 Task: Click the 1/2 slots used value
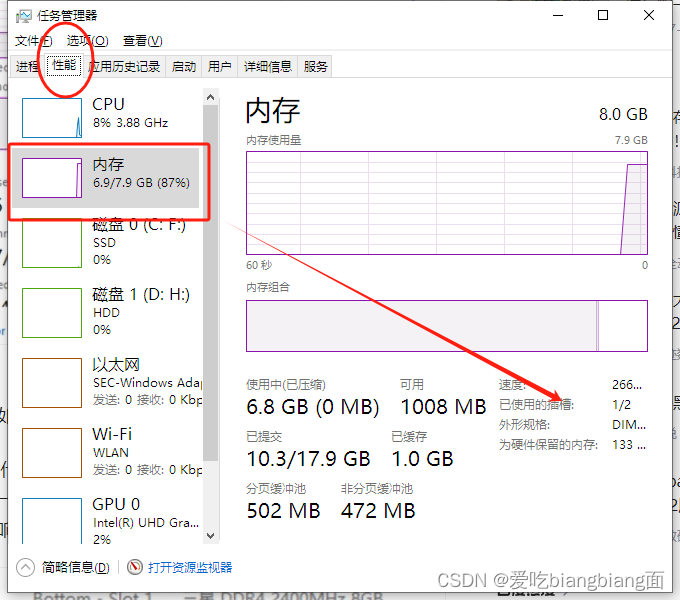coord(621,405)
